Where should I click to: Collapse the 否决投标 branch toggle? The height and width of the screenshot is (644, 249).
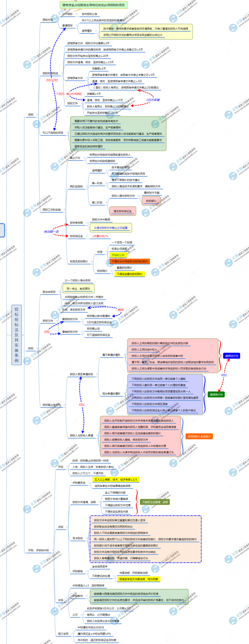87,538
